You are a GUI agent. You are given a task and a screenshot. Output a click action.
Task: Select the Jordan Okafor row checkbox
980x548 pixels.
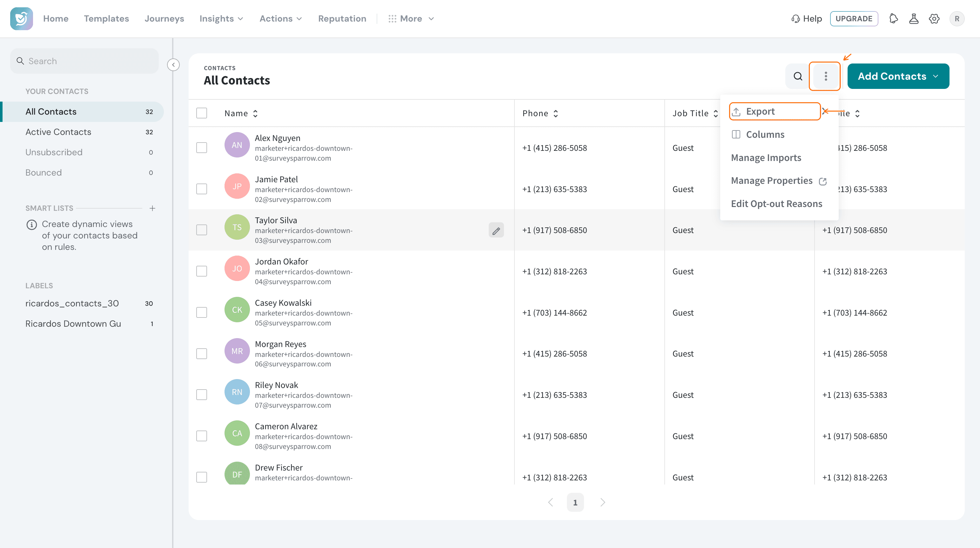click(x=202, y=271)
